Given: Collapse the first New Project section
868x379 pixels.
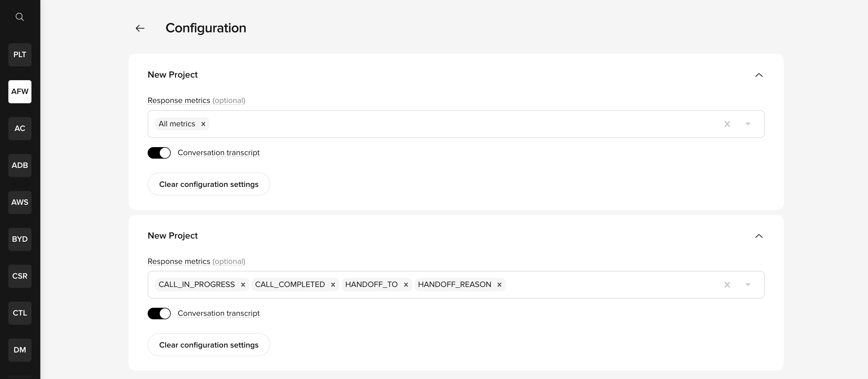Looking at the screenshot, I should [x=759, y=75].
